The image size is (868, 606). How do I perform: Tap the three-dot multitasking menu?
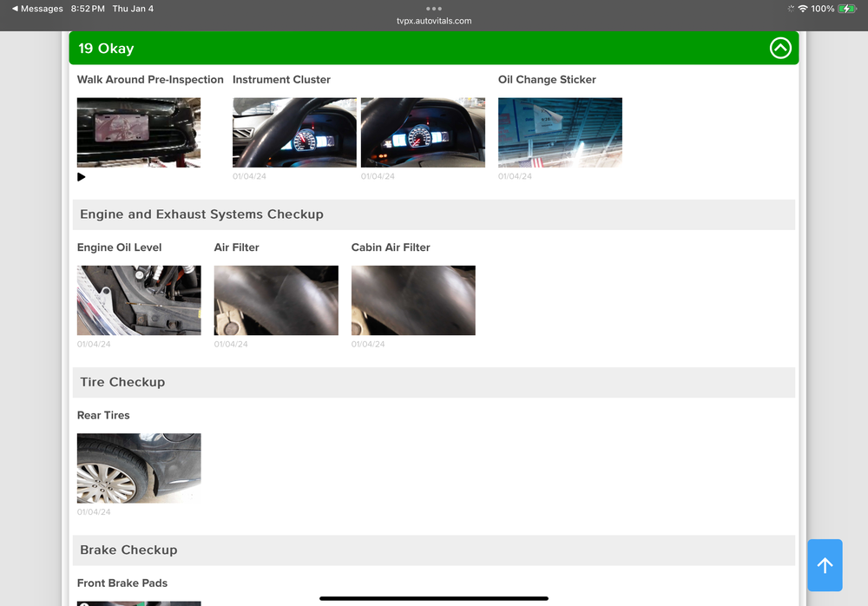pos(434,9)
